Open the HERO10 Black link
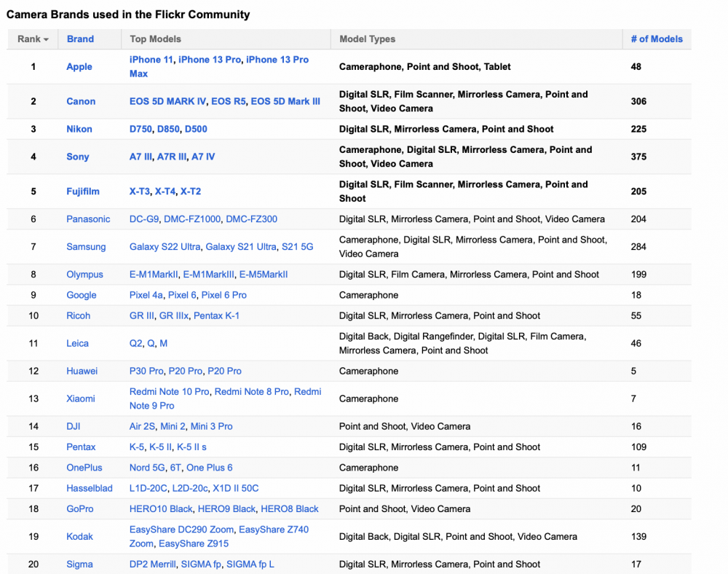The width and height of the screenshot is (728, 574). 161,509
